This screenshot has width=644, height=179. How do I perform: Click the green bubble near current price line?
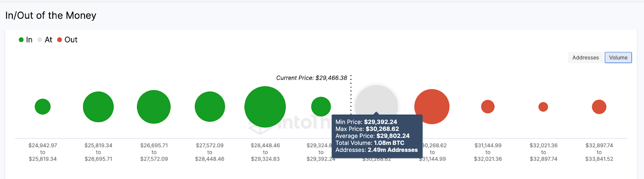point(321,107)
